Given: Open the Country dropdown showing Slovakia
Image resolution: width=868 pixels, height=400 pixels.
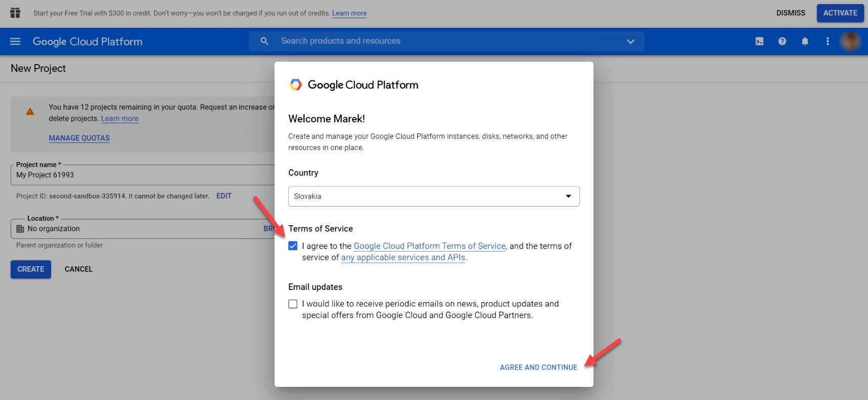Looking at the screenshot, I should tap(434, 196).
